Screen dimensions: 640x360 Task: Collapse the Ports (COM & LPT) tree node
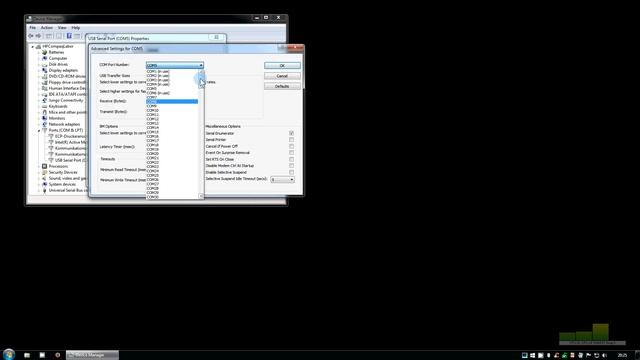(39, 131)
